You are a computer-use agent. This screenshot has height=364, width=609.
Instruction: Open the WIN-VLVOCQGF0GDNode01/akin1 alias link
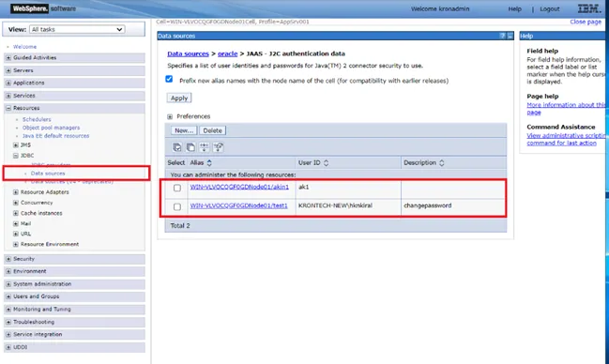pyautogui.click(x=239, y=187)
